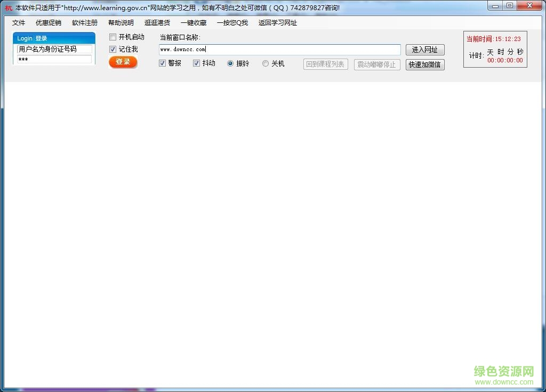
Task: Click the 返回学习网址 menu item
Action: pyautogui.click(x=277, y=23)
